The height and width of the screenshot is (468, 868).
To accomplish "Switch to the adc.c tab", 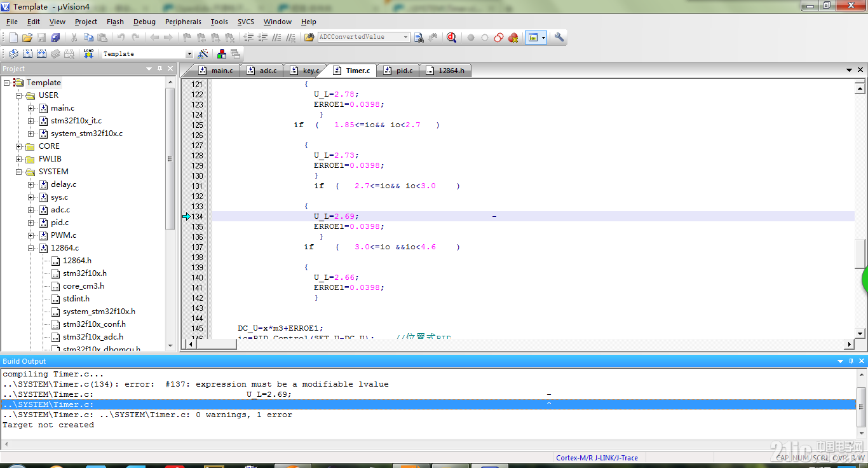I will tap(262, 71).
